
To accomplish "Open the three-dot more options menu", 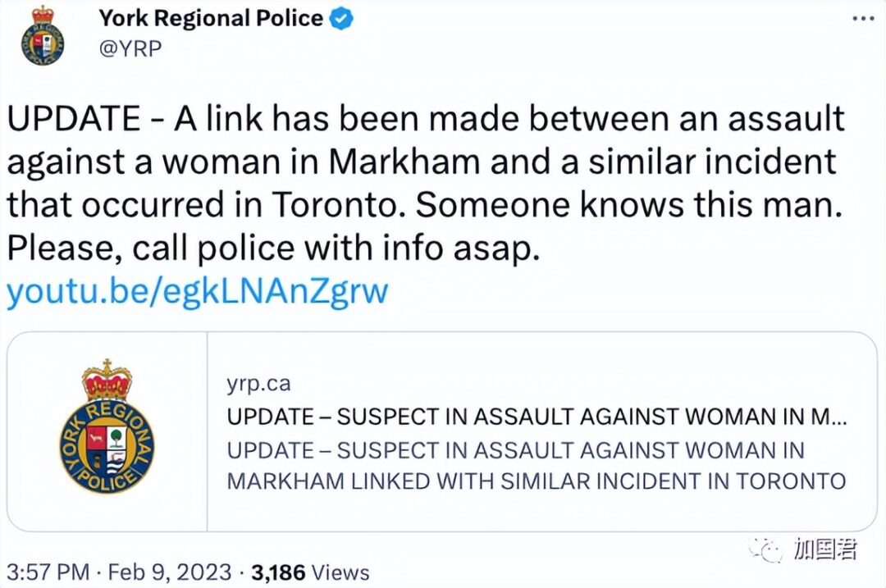I will point(863,19).
